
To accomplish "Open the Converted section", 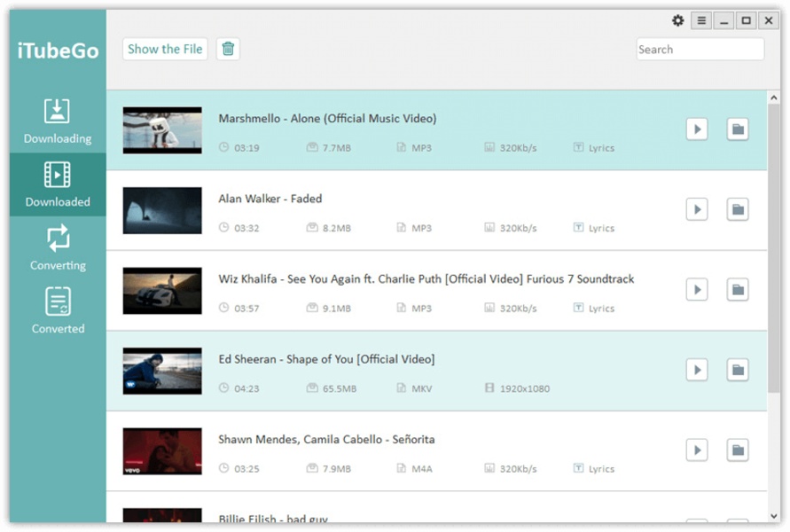I will (58, 311).
